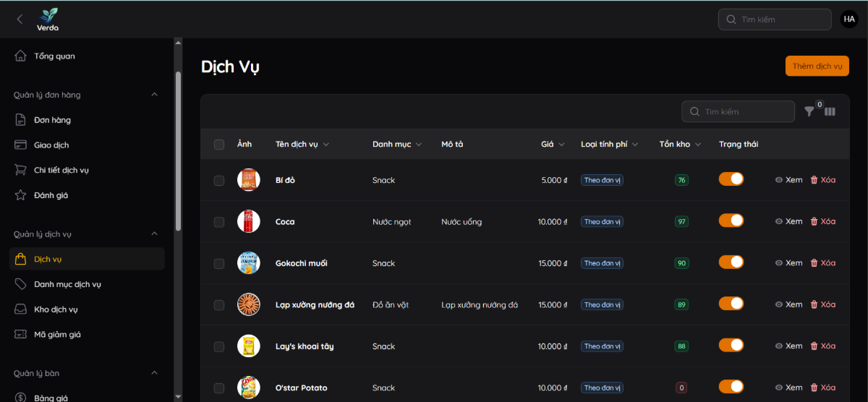This screenshot has width=868, height=402.
Task: Open the HA user avatar menu
Action: pyautogui.click(x=849, y=20)
